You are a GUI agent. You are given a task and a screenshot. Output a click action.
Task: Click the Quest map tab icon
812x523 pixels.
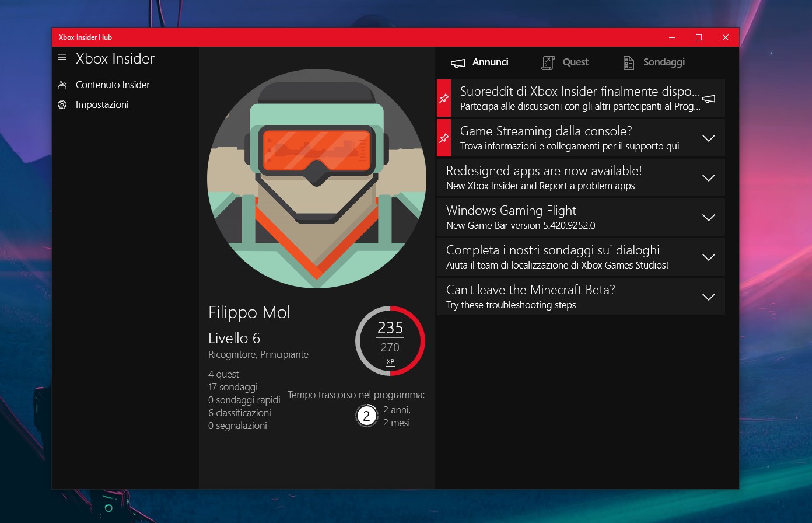tap(548, 63)
